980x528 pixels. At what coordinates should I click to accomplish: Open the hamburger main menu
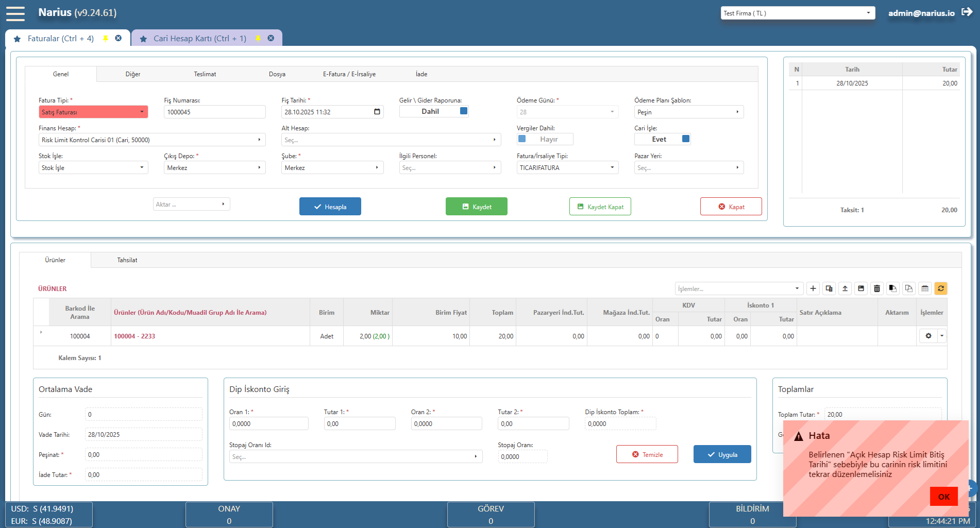point(15,13)
